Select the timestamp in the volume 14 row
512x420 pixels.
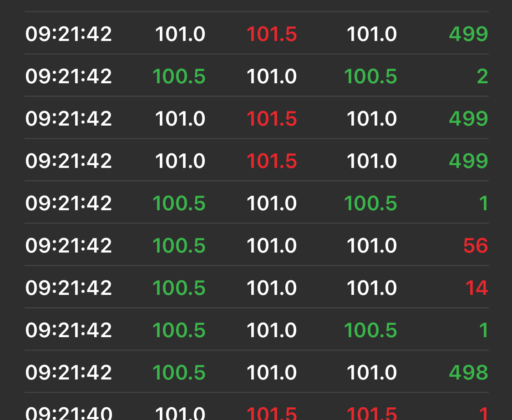point(69,288)
